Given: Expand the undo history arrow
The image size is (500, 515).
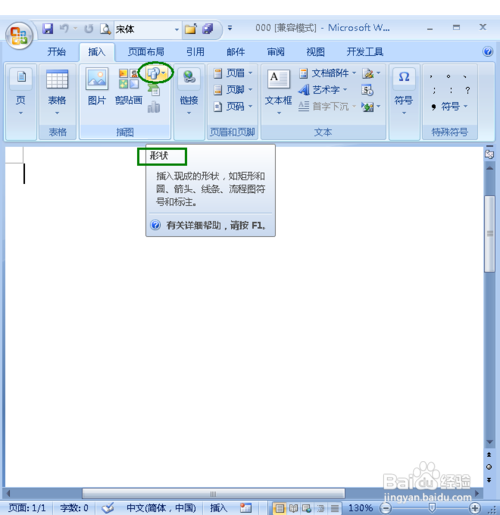Looking at the screenshot, I should point(76,29).
